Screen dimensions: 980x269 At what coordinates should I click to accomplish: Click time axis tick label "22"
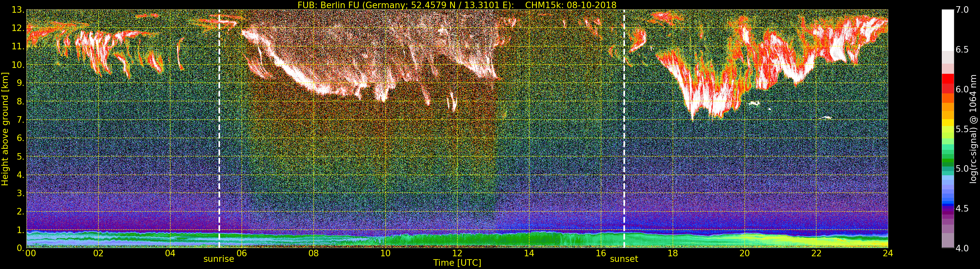pyautogui.click(x=816, y=253)
